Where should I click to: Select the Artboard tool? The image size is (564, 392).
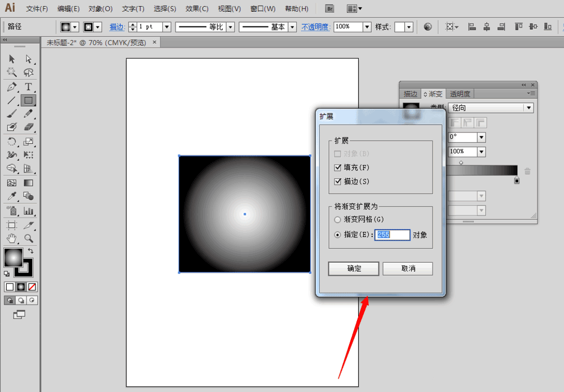coord(11,226)
